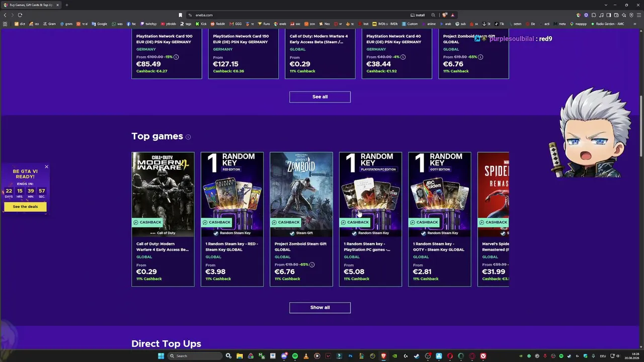
Task: Open 'Project Zomboid Steam Gift GLOBAL' title in Top games
Action: [300, 247]
